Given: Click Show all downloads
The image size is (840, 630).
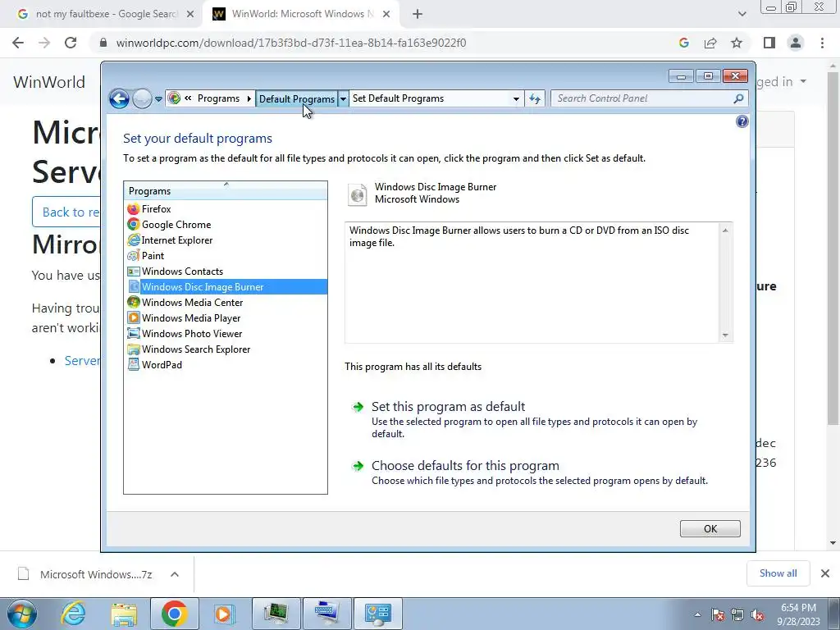Looking at the screenshot, I should (x=778, y=573).
